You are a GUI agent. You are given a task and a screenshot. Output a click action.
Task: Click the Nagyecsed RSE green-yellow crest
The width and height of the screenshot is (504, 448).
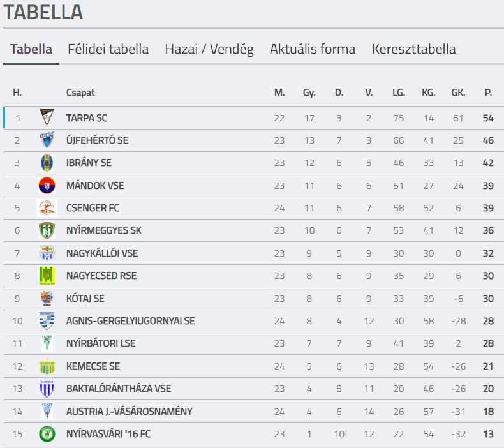(x=47, y=276)
